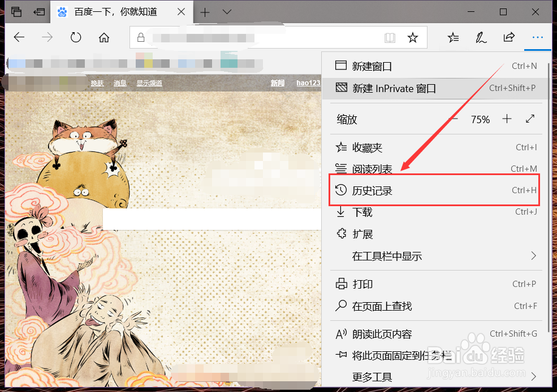This screenshot has height=392, width=557.
Task: Open 阅读列表 from the menu
Action: point(437,168)
